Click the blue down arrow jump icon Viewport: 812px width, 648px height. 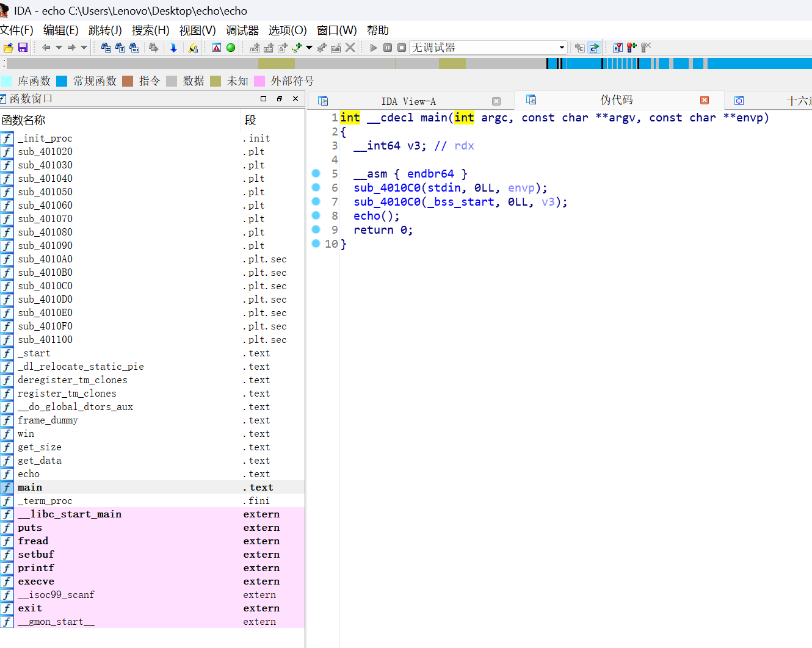pos(173,48)
